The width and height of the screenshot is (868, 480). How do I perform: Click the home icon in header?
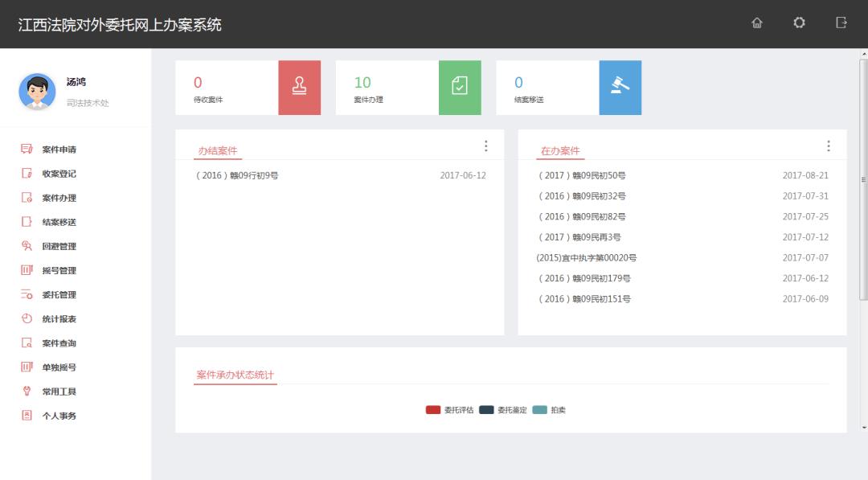coord(756,23)
